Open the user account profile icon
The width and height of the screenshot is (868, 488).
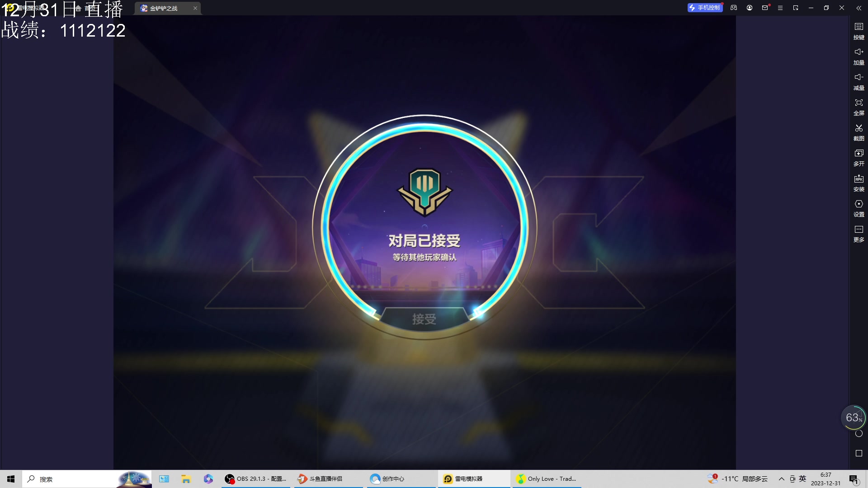coord(750,8)
